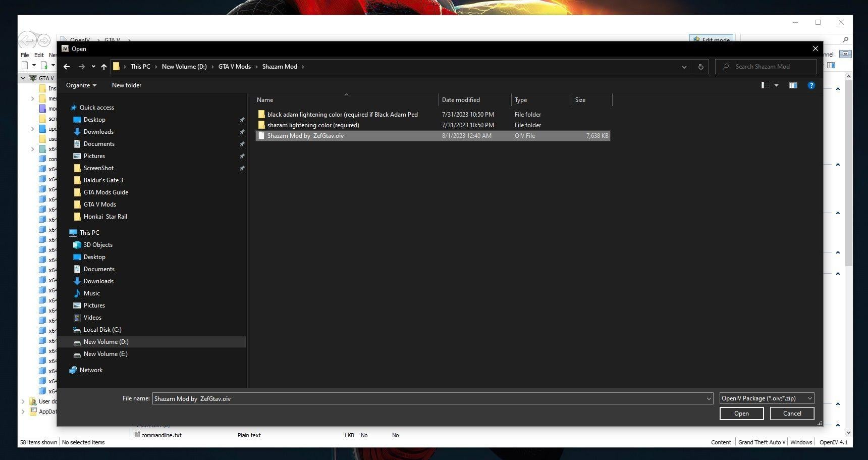Select the Music library in sidebar

[x=91, y=293]
